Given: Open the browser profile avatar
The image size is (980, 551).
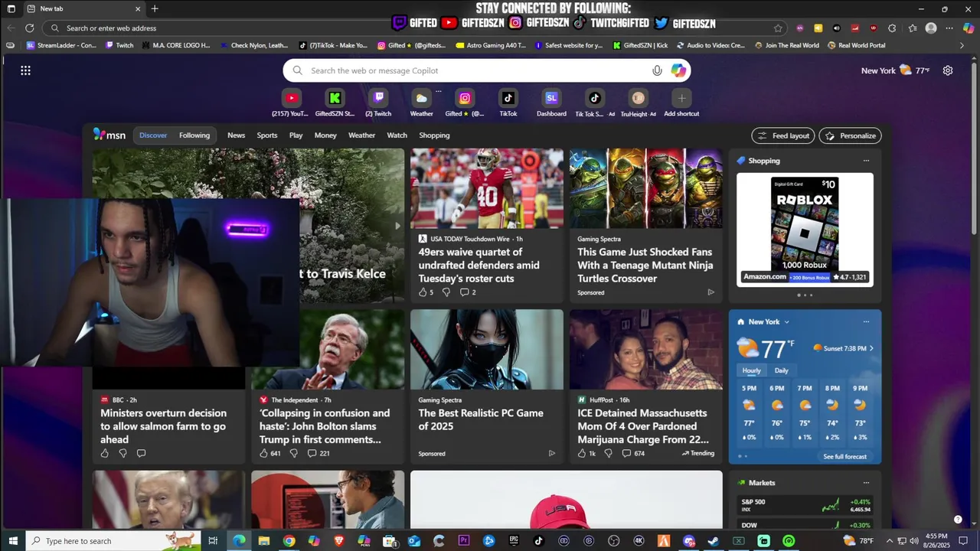Looking at the screenshot, I should [x=931, y=28].
